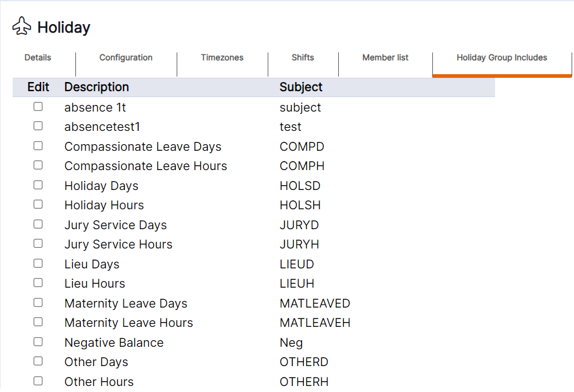Open the Details tab
The height and width of the screenshot is (392, 574).
pyautogui.click(x=38, y=57)
